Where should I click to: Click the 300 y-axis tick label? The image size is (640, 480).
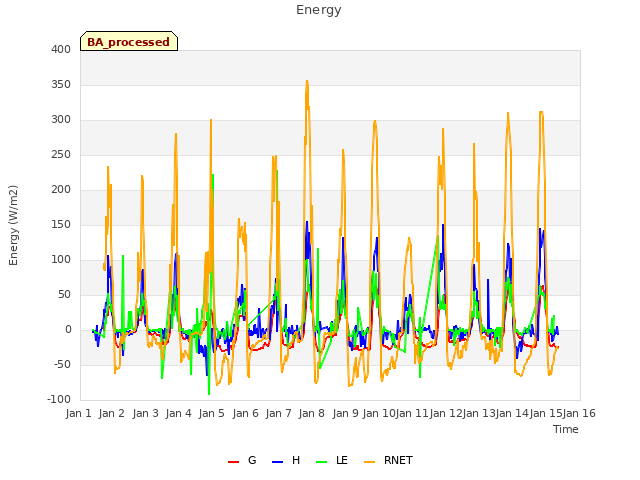point(61,120)
